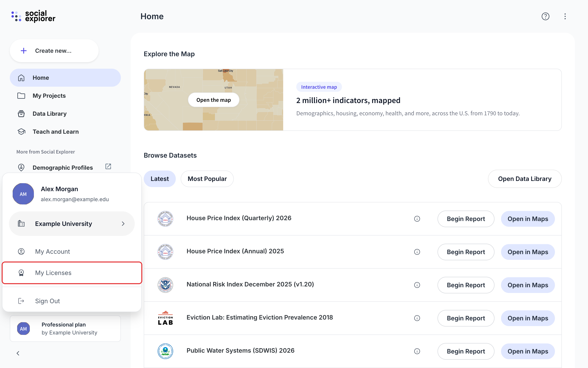This screenshot has width=588, height=368.
Task: Click the FHFA logo for Quarterly House Price Index
Action: point(165,219)
